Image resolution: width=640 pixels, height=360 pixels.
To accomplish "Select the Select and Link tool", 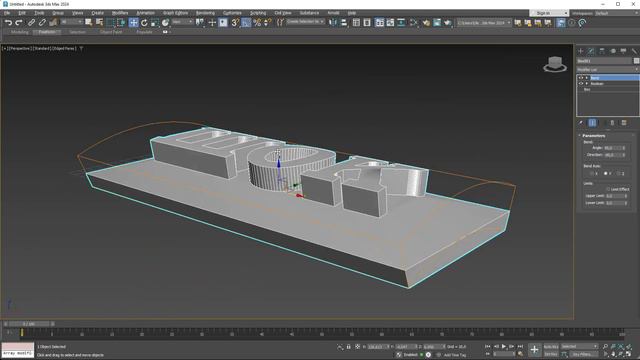I will click(x=31, y=23).
